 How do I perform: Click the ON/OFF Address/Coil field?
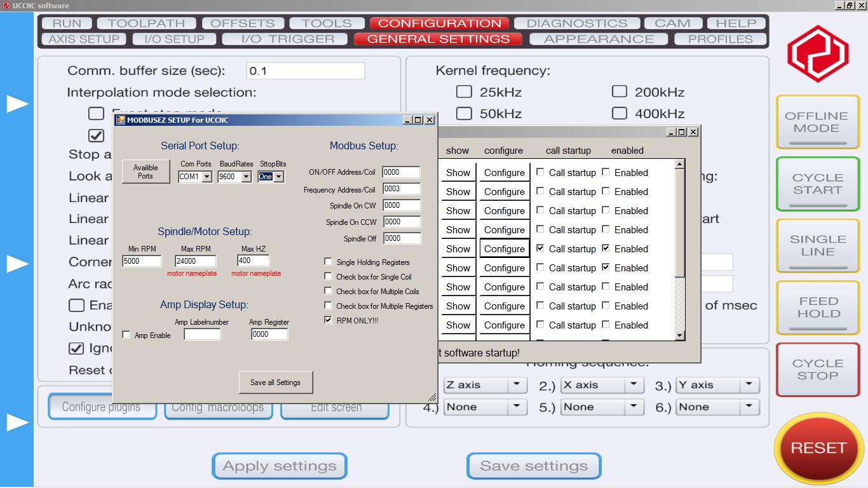pyautogui.click(x=402, y=172)
